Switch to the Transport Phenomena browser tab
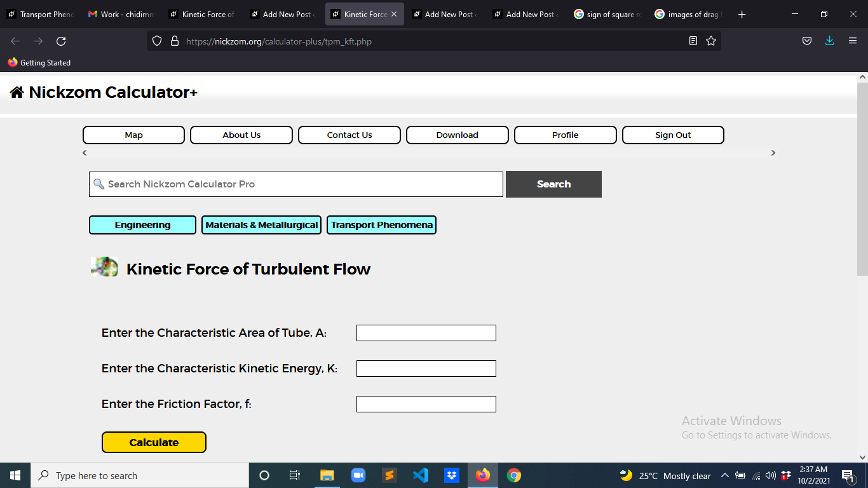868x488 pixels. click(x=41, y=14)
